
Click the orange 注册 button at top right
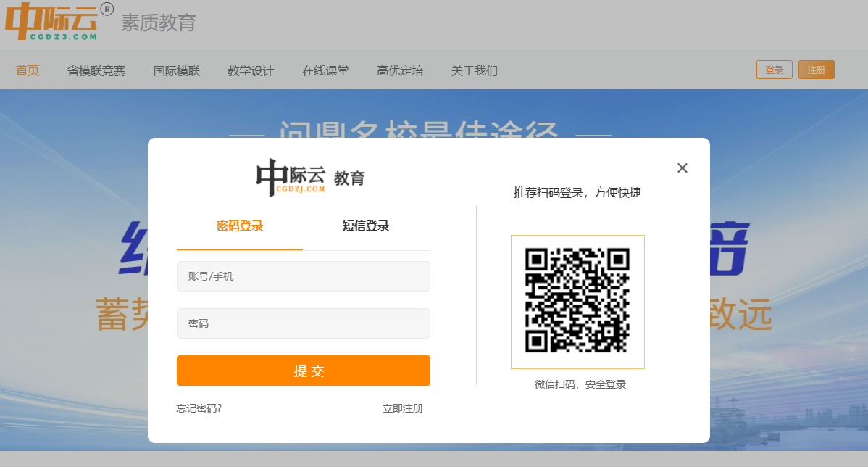(x=816, y=69)
